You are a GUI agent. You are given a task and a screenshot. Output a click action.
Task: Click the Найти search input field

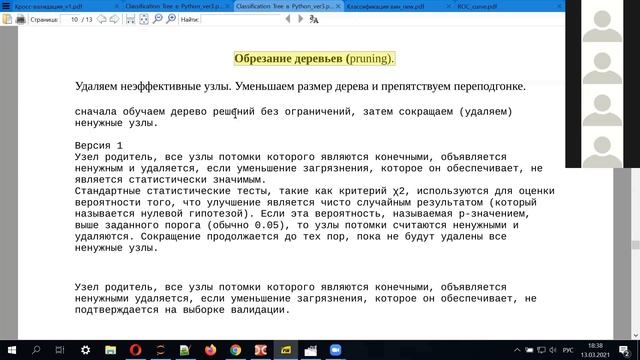[241, 19]
